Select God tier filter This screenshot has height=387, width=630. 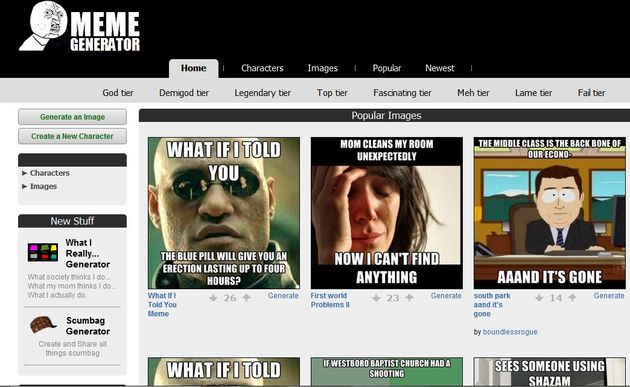click(118, 93)
